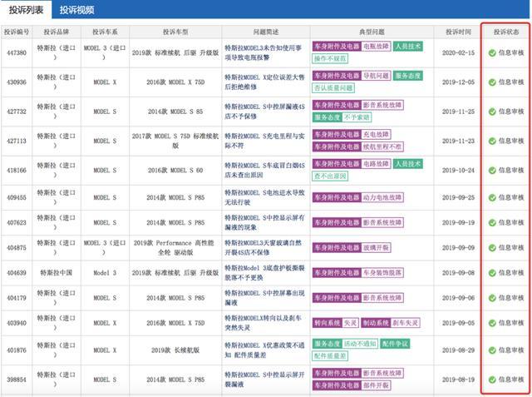
Task: Open complaint link 特斯拉MODEL S中控显示屏开裂漏液
Action: [264, 380]
